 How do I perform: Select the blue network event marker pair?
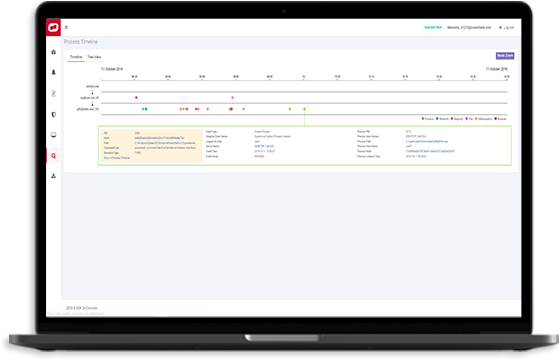tap(144, 109)
